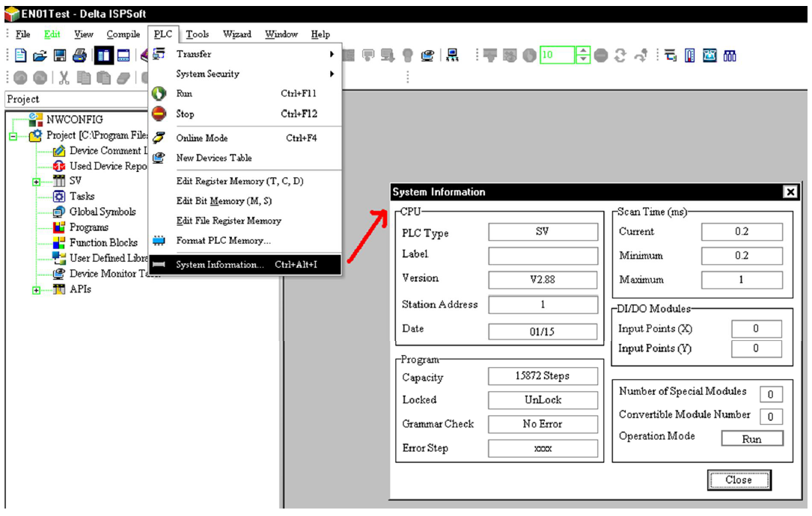Image resolution: width=812 pixels, height=516 pixels.
Task: Expand the SV node in project tree
Action: pyautogui.click(x=36, y=182)
